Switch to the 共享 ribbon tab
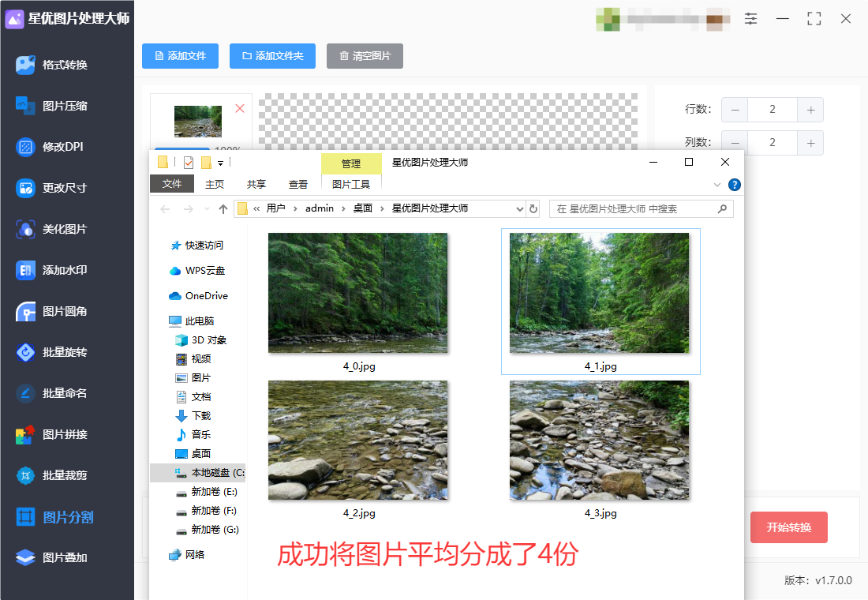The height and width of the screenshot is (600, 868). pyautogui.click(x=256, y=185)
